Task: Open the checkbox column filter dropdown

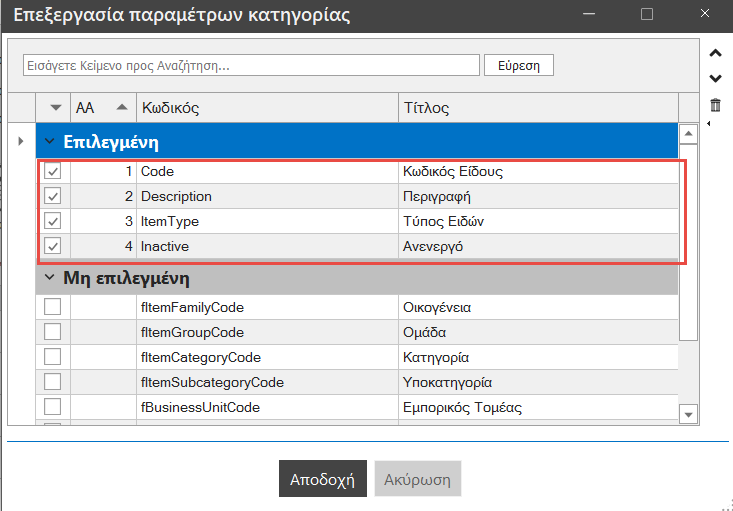Action: [56, 108]
